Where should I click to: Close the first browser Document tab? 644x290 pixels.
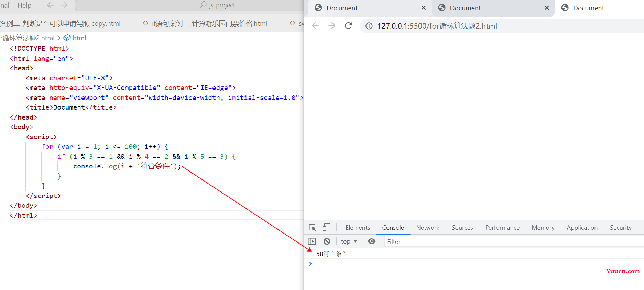point(424,8)
